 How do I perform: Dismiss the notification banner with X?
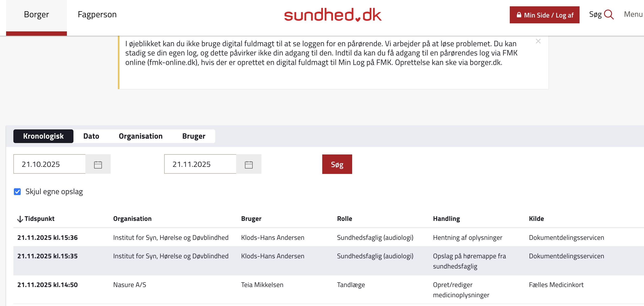tap(538, 41)
